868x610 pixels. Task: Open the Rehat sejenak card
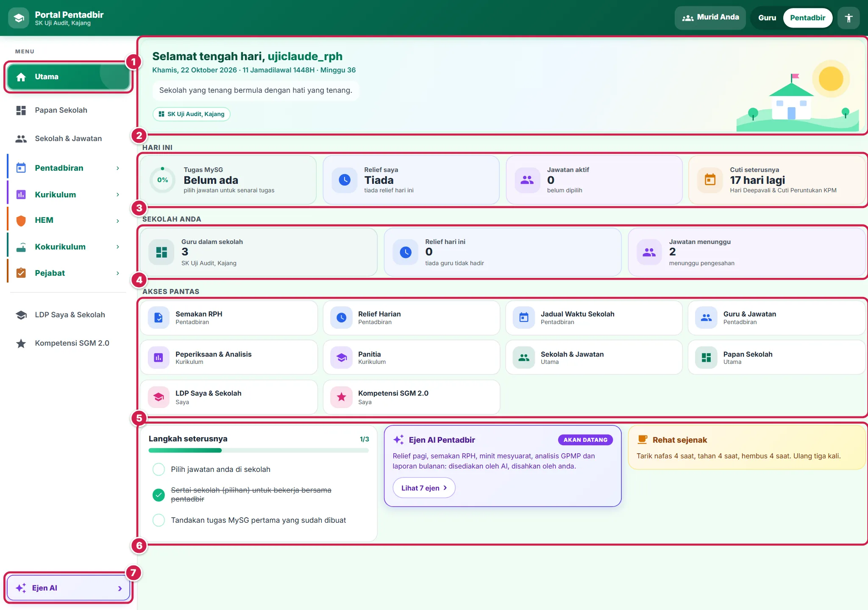(747, 447)
